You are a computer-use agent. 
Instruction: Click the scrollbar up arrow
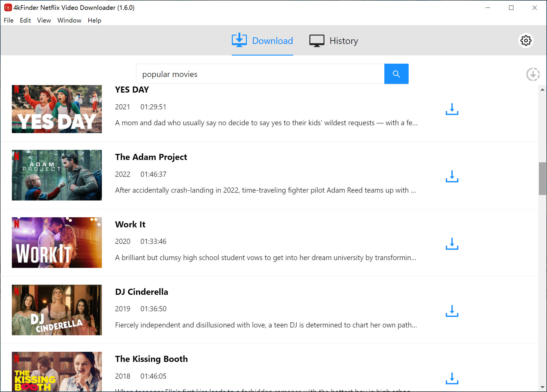click(x=542, y=90)
